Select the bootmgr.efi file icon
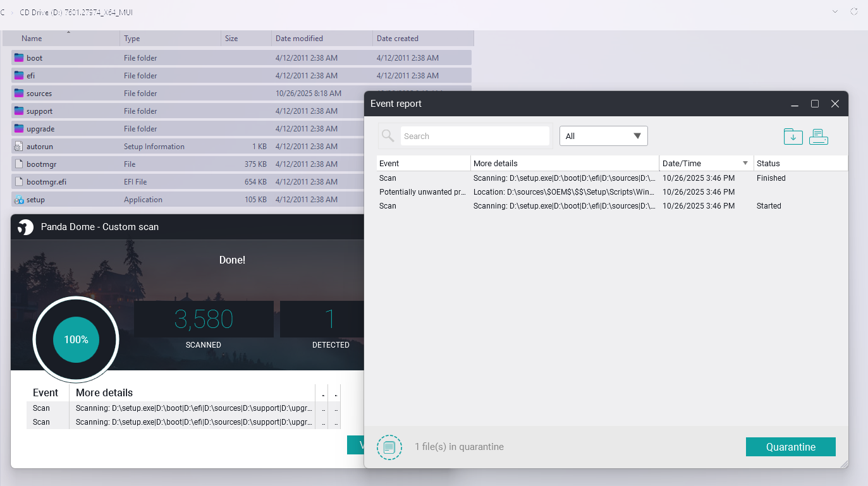This screenshot has height=486, width=868. pos(18,181)
